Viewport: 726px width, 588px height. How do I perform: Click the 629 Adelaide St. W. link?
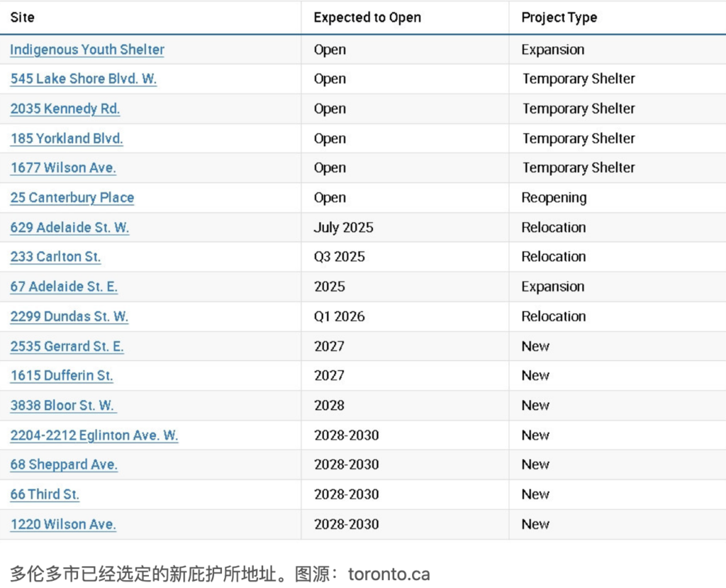(x=69, y=228)
